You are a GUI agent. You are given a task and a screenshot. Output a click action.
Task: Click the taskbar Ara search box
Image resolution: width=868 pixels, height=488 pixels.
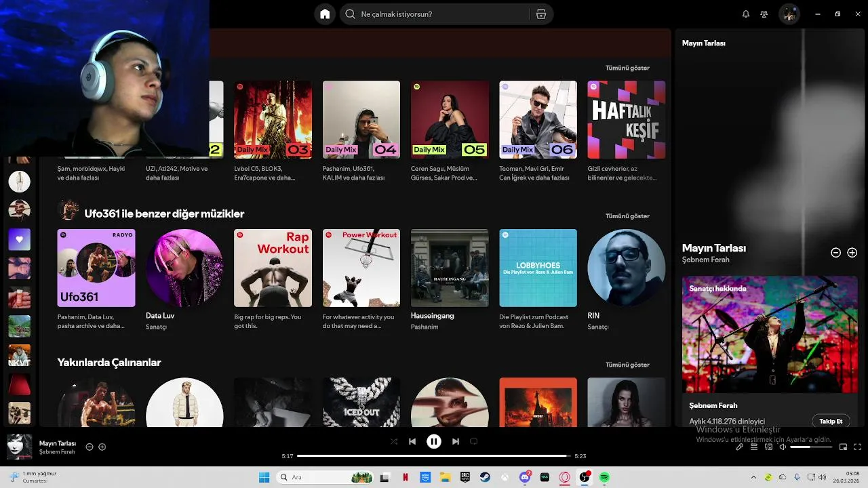326,477
